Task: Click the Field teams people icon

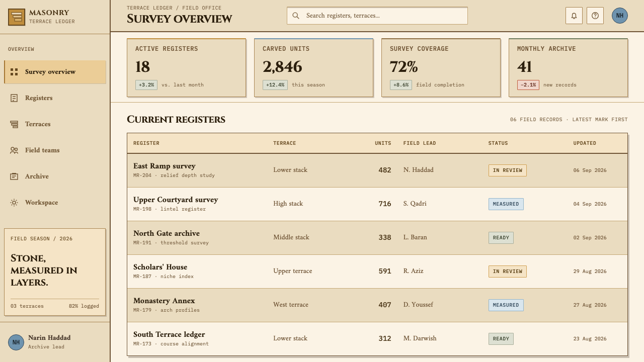Action: [x=14, y=150]
